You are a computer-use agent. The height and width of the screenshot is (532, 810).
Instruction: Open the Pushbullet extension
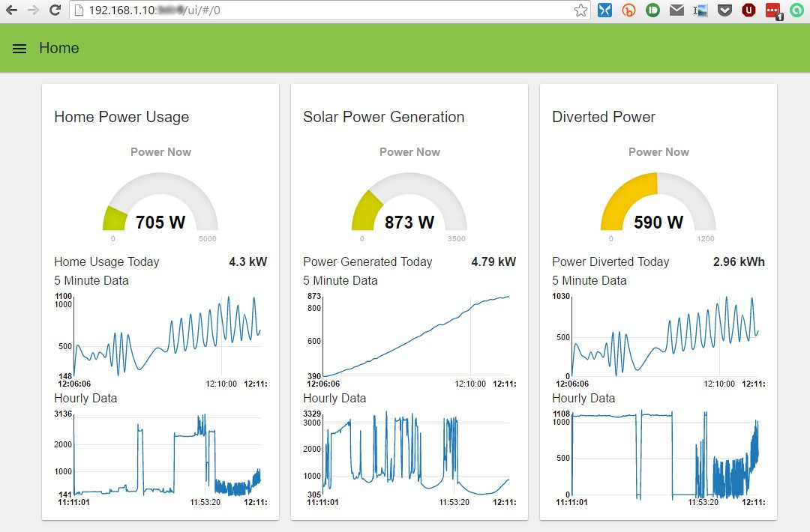[651, 10]
